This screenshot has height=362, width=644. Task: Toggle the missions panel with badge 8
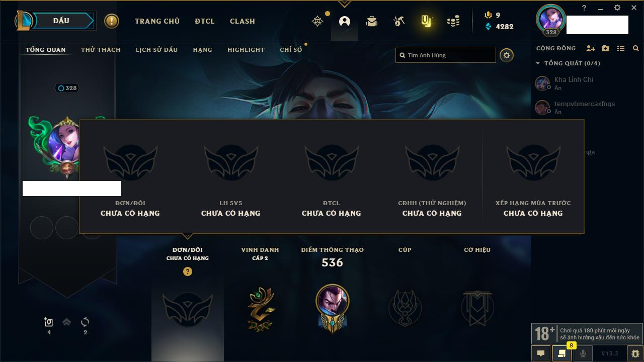click(561, 353)
